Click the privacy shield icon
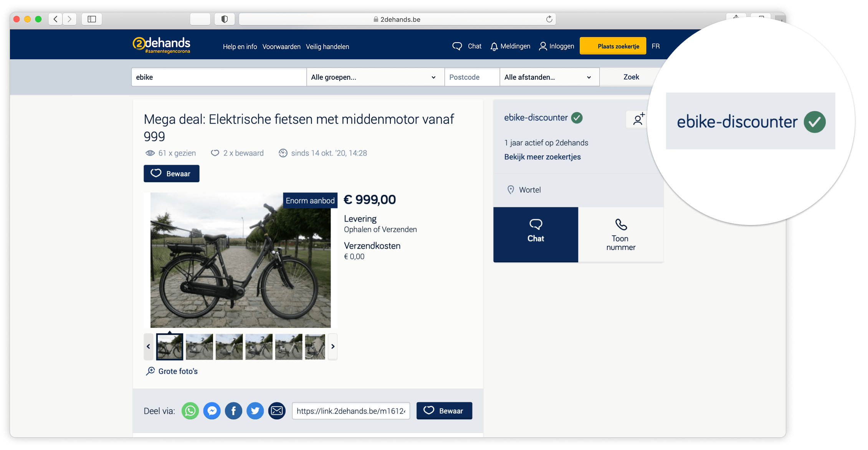 (x=225, y=19)
